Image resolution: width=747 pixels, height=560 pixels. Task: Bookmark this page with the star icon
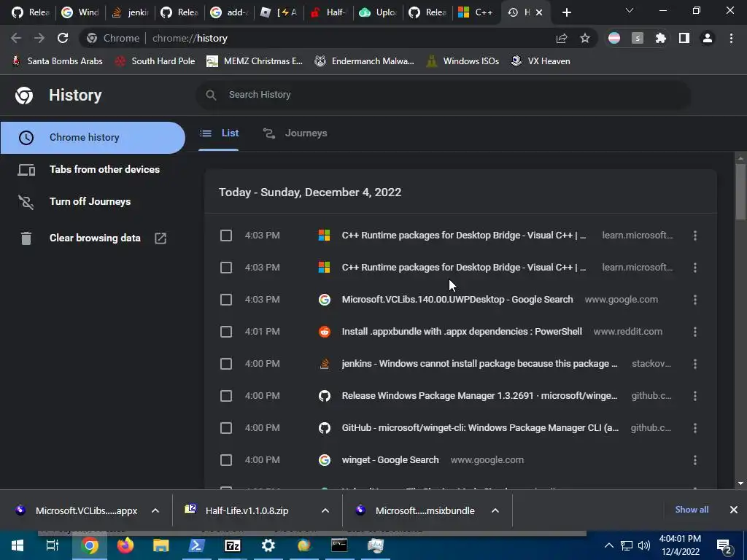coord(585,39)
